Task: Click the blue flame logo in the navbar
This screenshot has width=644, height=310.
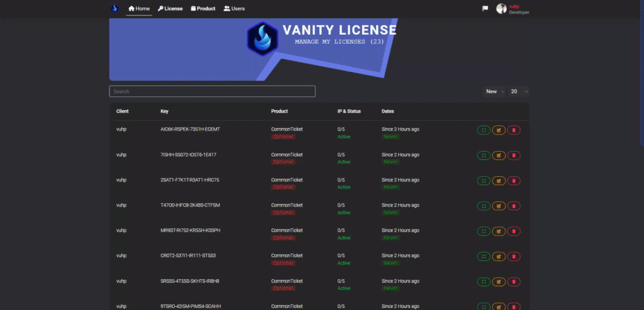Action: [115, 8]
